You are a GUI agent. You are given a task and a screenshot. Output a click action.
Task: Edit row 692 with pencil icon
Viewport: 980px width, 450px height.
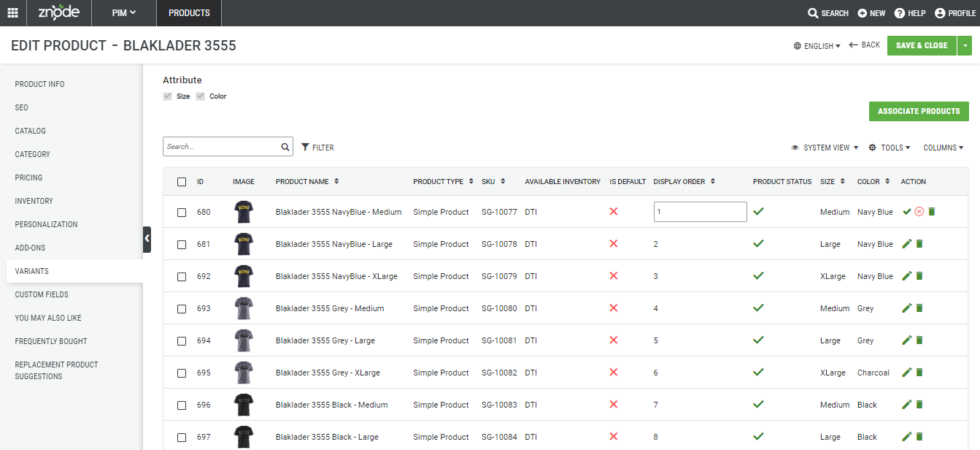click(907, 276)
